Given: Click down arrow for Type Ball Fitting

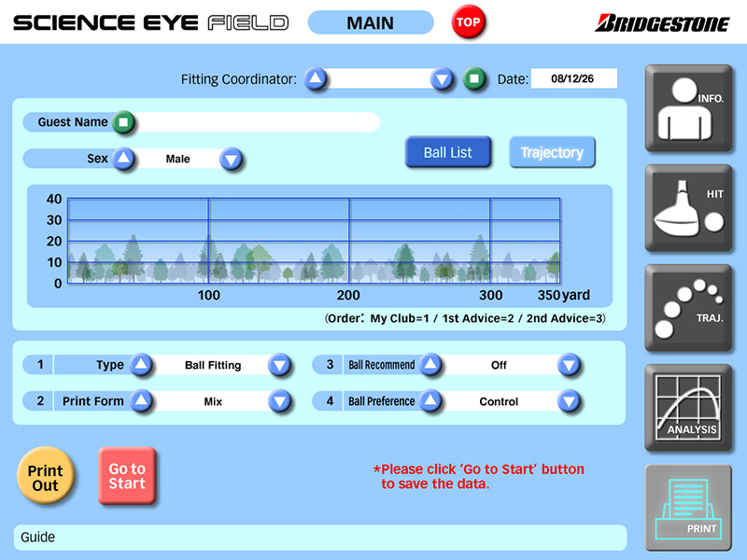Looking at the screenshot, I should pyautogui.click(x=279, y=365).
